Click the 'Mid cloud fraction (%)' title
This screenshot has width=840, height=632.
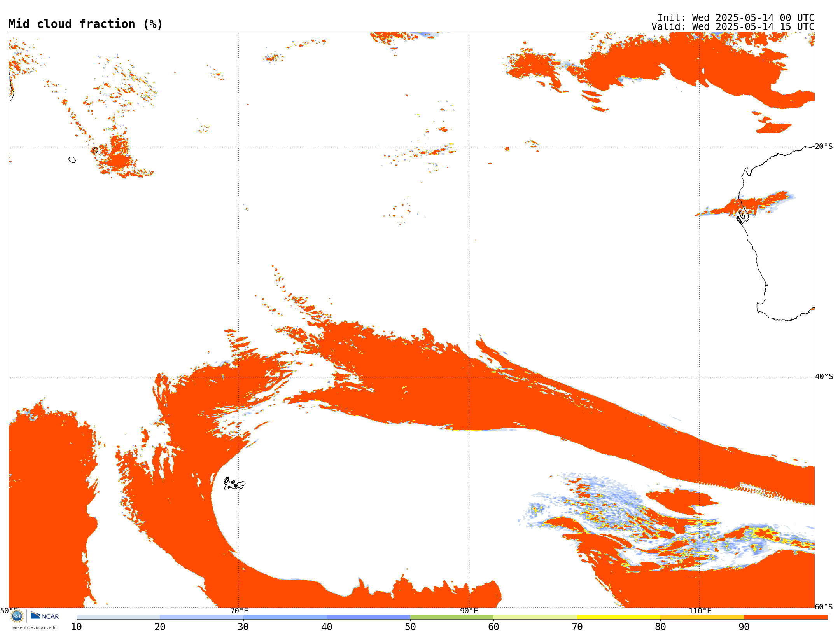click(86, 24)
